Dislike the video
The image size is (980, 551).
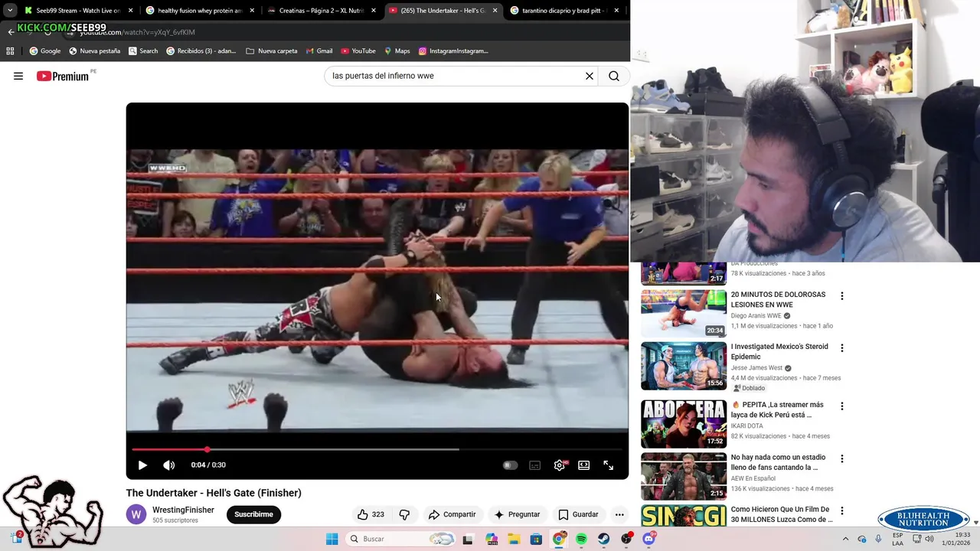pyautogui.click(x=405, y=514)
